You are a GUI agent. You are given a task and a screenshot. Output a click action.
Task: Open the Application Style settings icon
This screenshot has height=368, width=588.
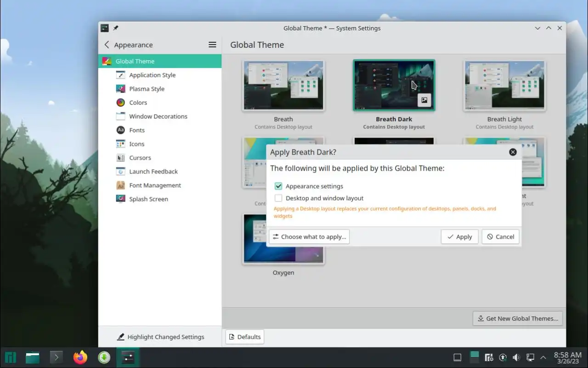(120, 75)
